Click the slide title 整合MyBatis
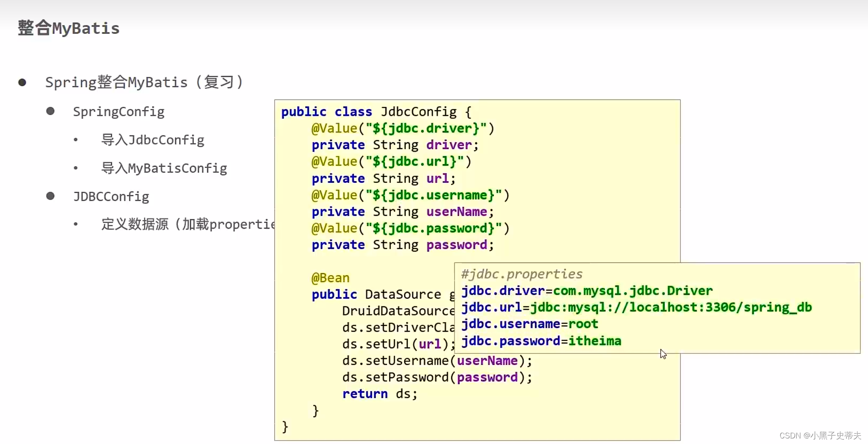This screenshot has width=868, height=444. (69, 28)
